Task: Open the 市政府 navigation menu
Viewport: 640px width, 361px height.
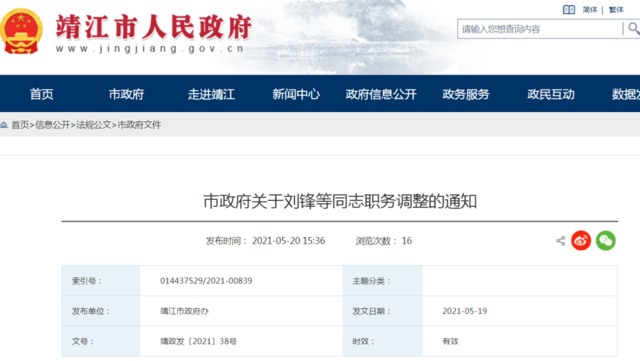Action: (x=127, y=94)
